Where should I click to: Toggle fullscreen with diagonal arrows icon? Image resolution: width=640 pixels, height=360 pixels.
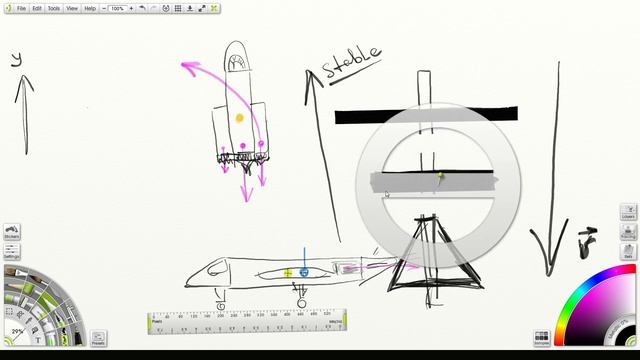pos(202,8)
